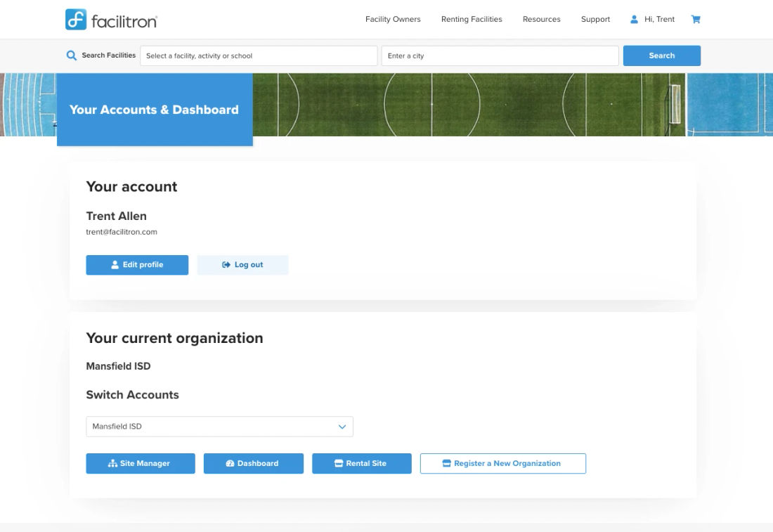Click the Enter a city field
Image resolution: width=773 pixels, height=532 pixels.
(500, 56)
